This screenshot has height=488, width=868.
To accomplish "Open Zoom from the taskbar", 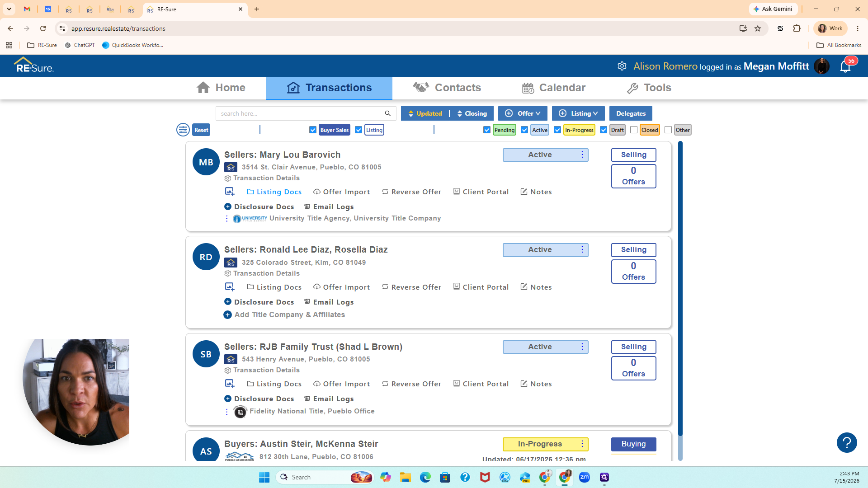I will pos(585,477).
